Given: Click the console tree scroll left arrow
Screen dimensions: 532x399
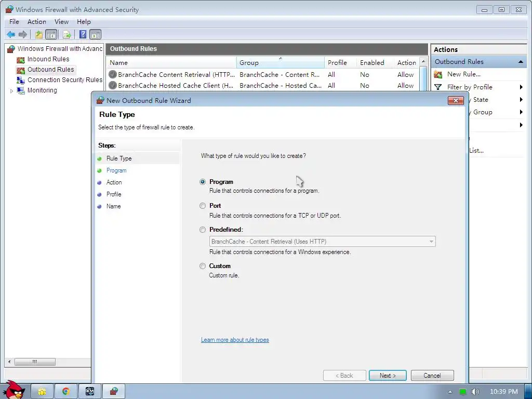Looking at the screenshot, I should [x=9, y=362].
